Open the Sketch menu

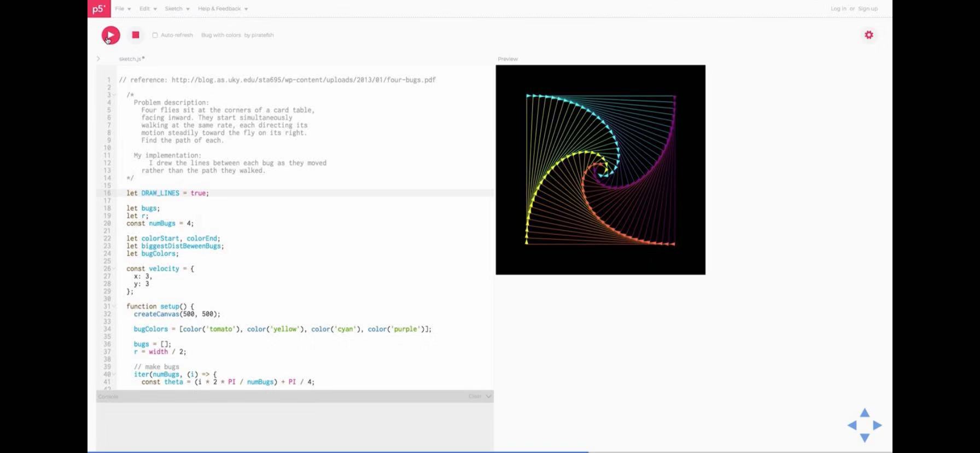click(x=177, y=9)
